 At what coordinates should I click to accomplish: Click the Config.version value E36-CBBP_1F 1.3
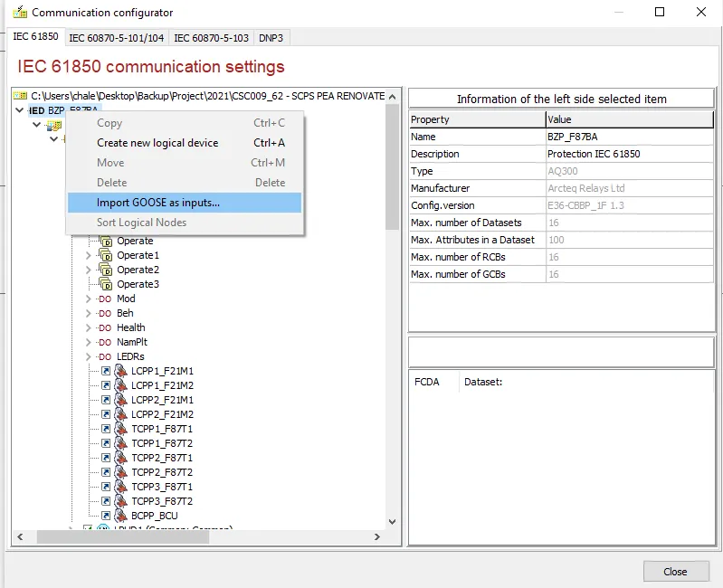(630, 205)
